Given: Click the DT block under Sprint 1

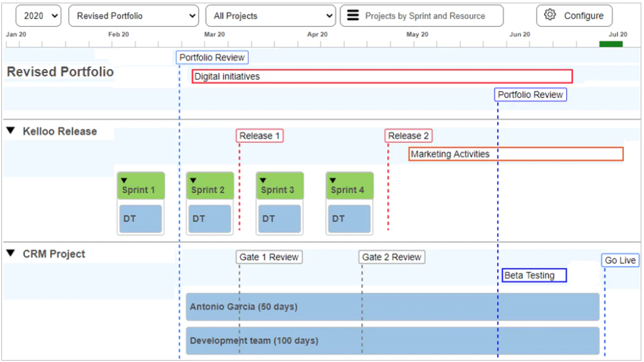Looking at the screenshot, I should click(x=140, y=219).
